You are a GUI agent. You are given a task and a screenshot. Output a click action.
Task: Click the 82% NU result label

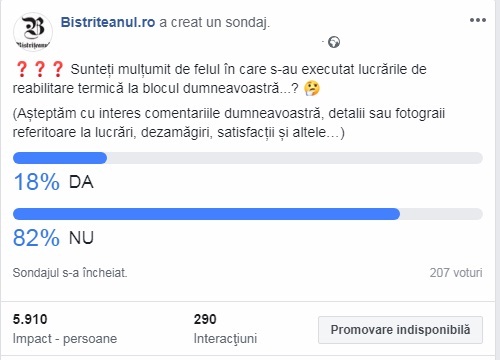tap(53, 238)
